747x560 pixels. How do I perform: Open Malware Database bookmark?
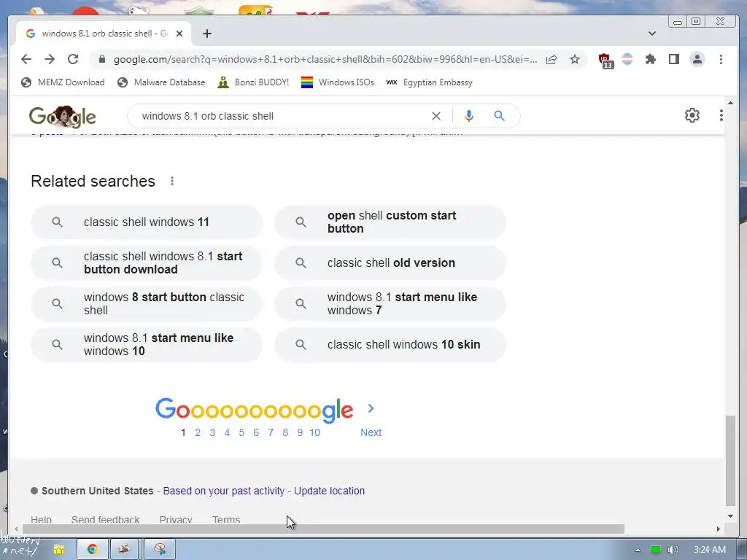pos(161,82)
